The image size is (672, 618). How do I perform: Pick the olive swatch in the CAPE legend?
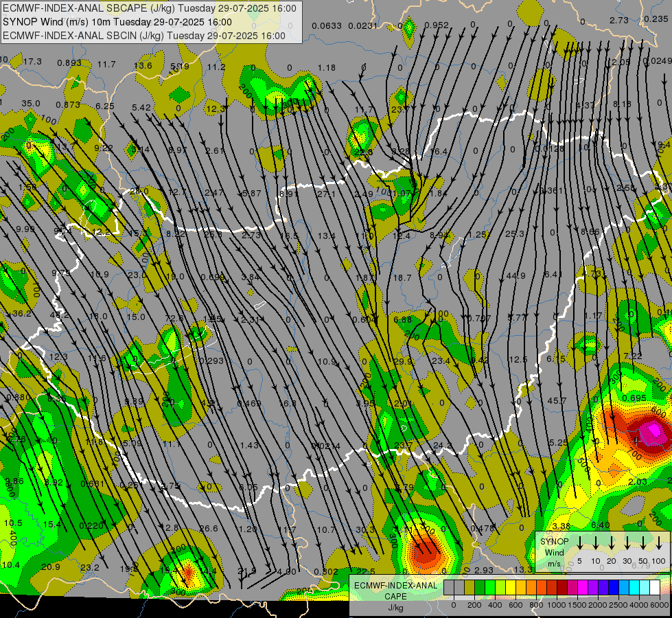click(470, 587)
